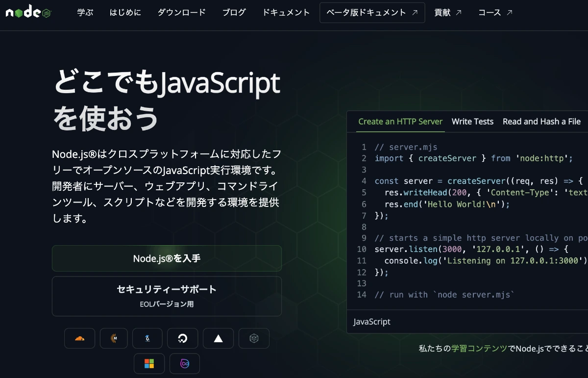This screenshot has width=588, height=378.
Task: Open the 貢献 external link
Action: (x=448, y=13)
